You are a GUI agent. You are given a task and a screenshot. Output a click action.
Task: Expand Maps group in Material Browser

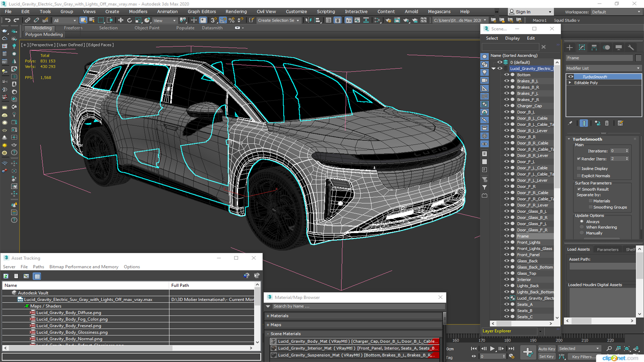point(268,325)
